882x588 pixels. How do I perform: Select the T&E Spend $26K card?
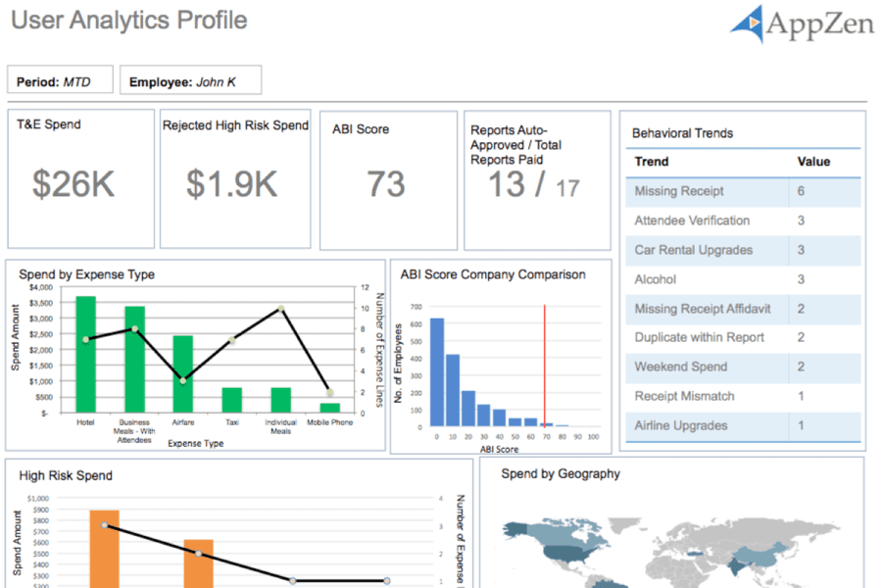click(81, 178)
